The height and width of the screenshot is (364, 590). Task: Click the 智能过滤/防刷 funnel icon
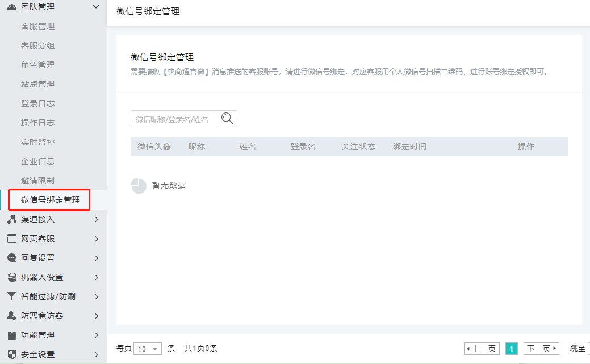[x=11, y=296]
